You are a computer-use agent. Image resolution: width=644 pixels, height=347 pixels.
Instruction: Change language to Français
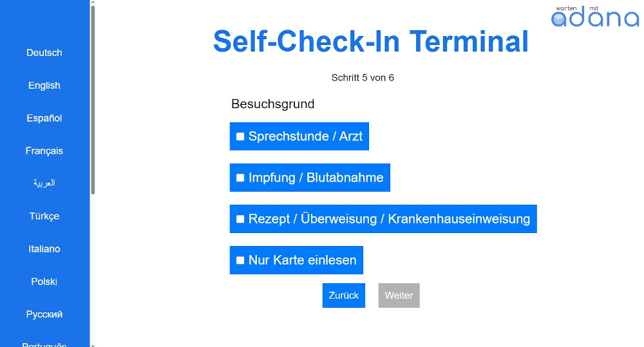point(44,151)
